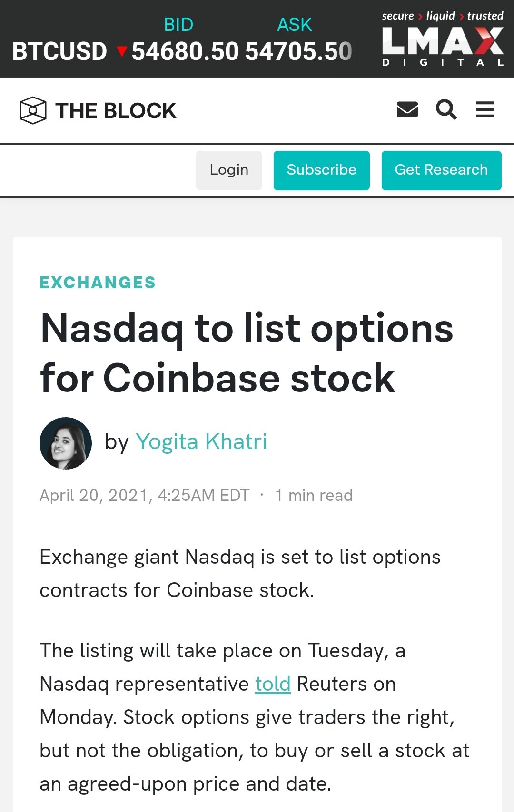Click the magnifying glass search icon
The image size is (514, 812).
click(446, 110)
